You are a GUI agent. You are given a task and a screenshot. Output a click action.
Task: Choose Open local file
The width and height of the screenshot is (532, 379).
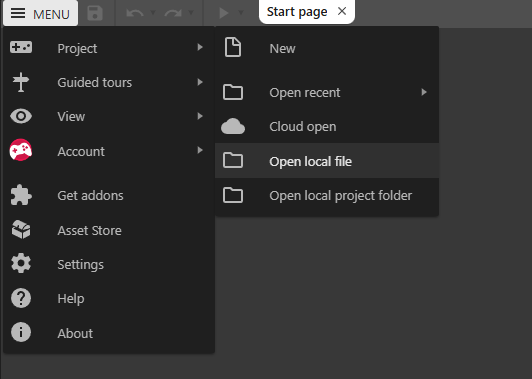[327, 161]
